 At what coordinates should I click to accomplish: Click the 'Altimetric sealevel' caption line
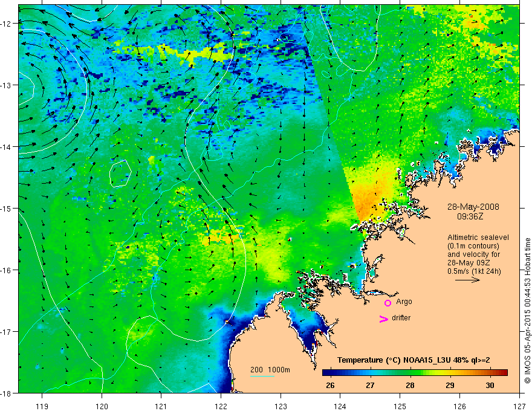[478, 238]
